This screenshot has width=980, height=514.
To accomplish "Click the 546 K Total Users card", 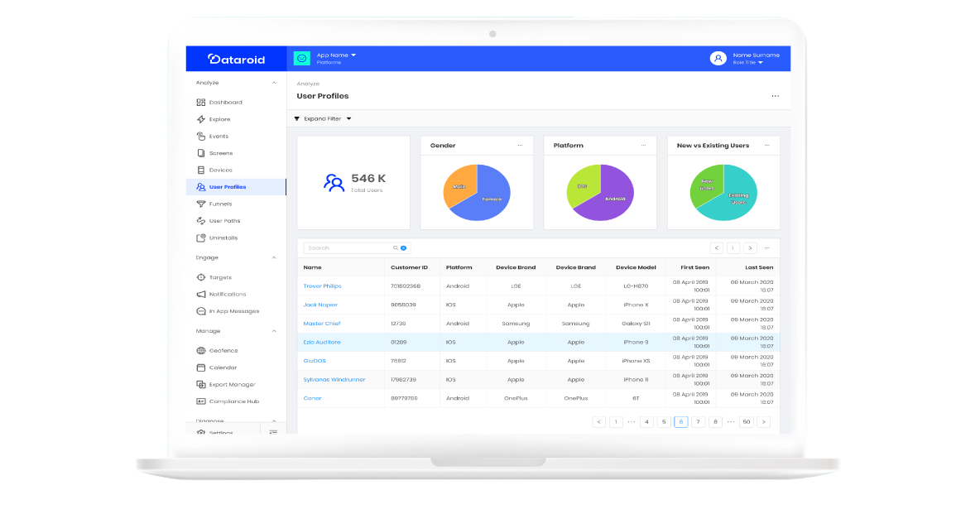I will point(353,183).
